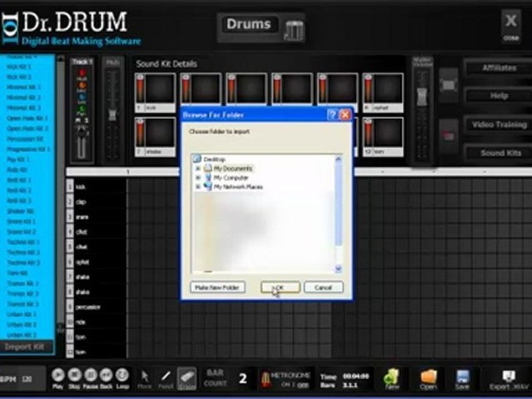The image size is (532, 399).
Task: Select the Eraser tool
Action: click(x=187, y=377)
